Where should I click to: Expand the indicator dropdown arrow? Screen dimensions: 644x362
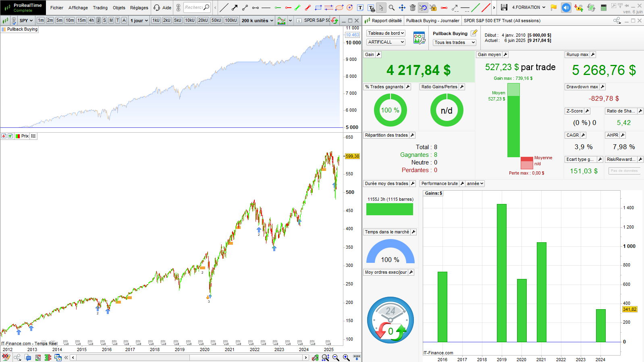click(x=290, y=21)
